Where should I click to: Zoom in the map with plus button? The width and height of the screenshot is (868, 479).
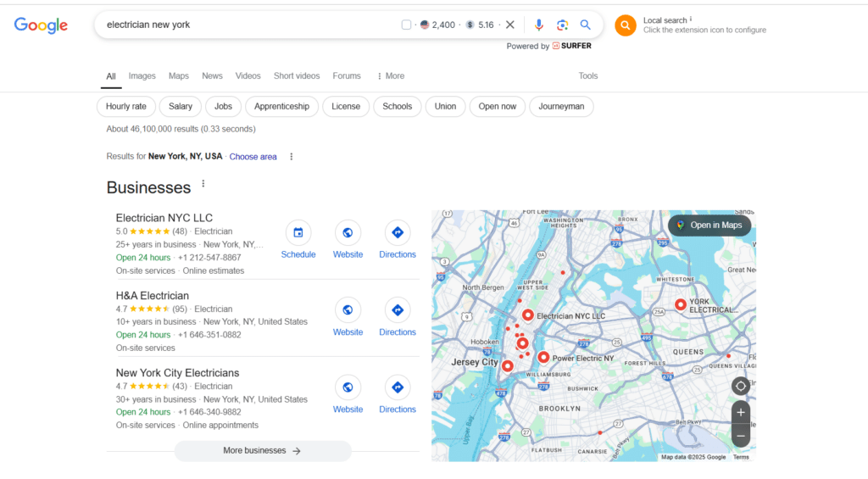click(741, 413)
